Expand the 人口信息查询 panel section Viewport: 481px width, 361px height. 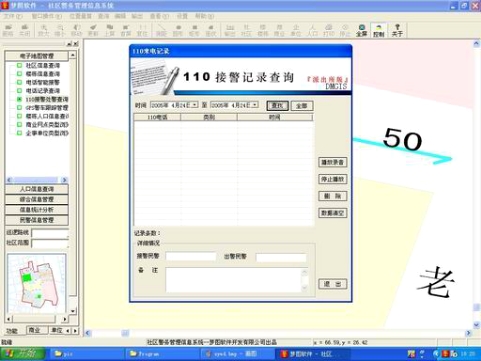pyautogui.click(x=37, y=189)
